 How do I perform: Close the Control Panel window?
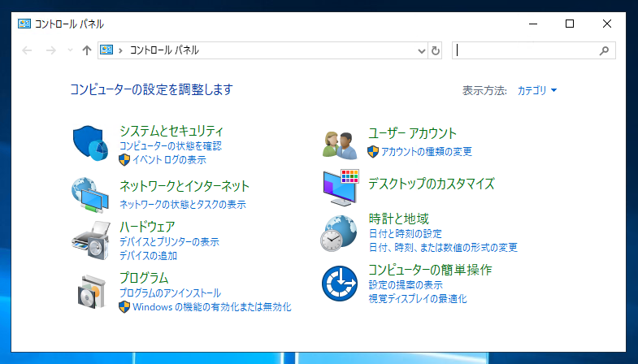tap(606, 24)
